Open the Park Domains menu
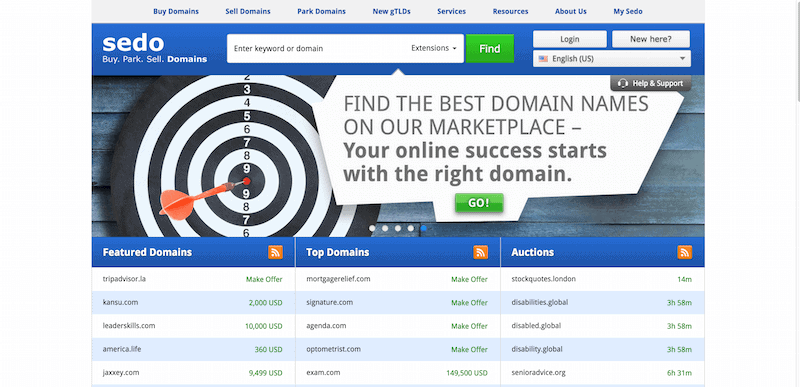Screen dimensions: 800x387 coord(321,11)
